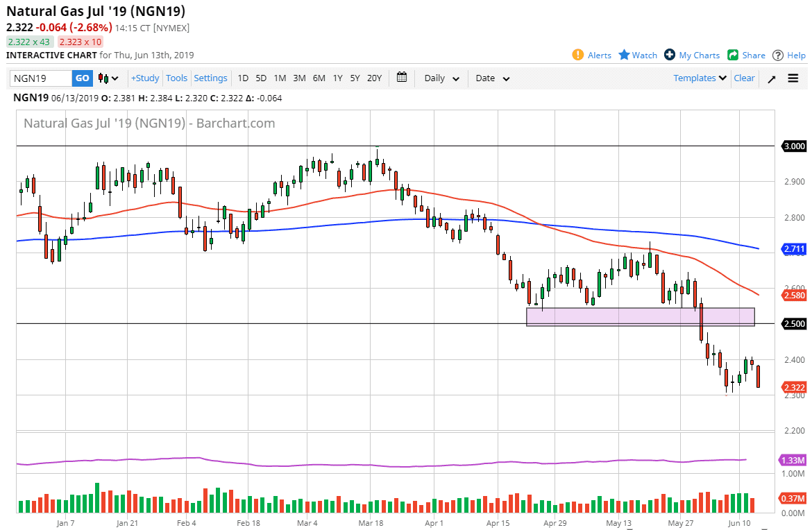Click the NGN19 symbol input field
The width and height of the screenshot is (812, 530).
click(41, 78)
